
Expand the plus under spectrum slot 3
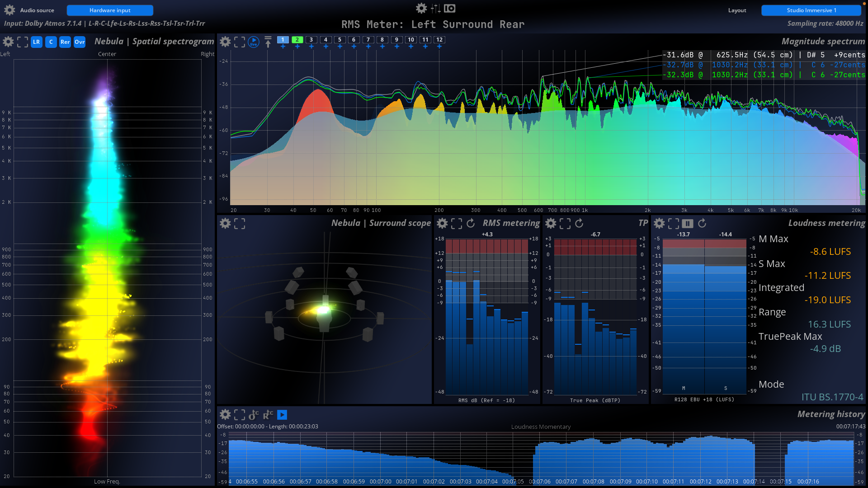tap(311, 47)
